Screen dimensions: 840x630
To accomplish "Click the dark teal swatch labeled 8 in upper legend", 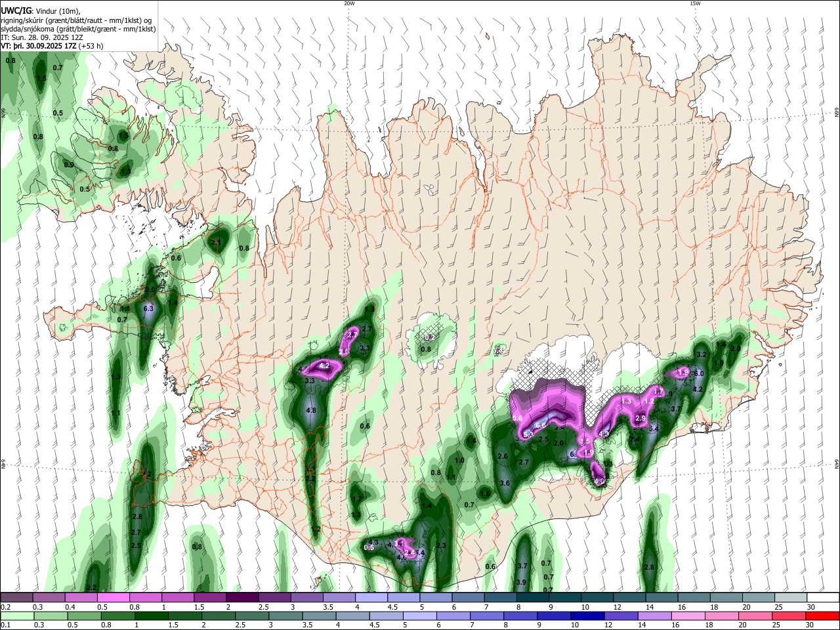I will pyautogui.click(x=532, y=598).
